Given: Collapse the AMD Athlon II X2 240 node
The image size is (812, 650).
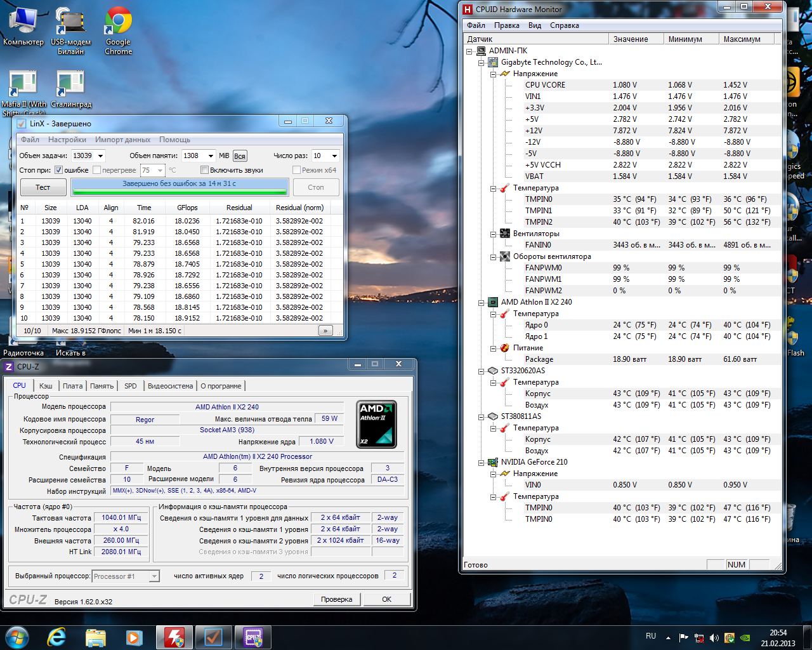Looking at the screenshot, I should pyautogui.click(x=481, y=302).
